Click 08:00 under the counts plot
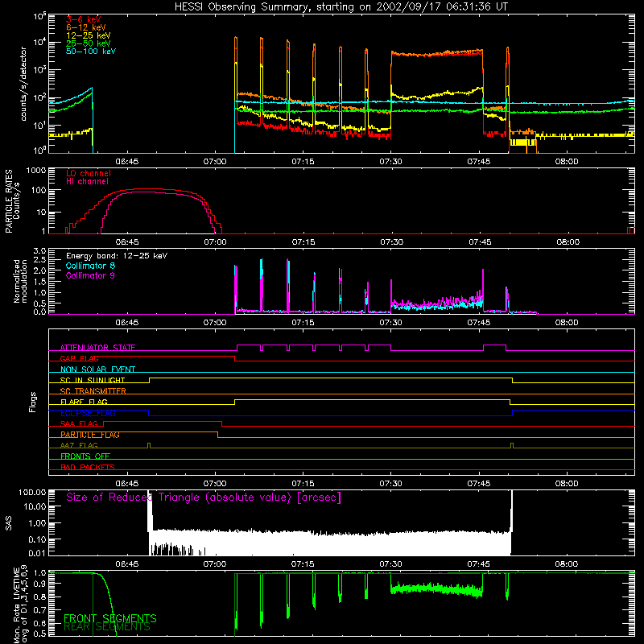 pos(567,162)
